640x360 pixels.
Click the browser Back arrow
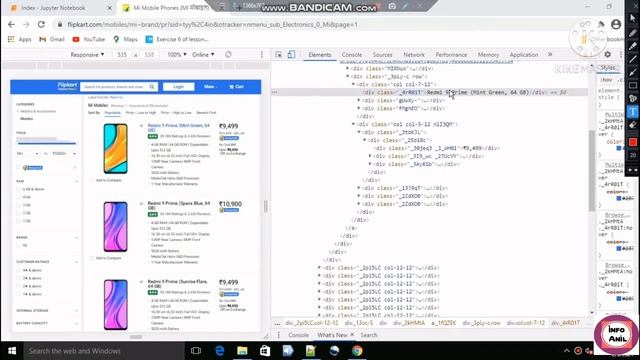[11, 24]
